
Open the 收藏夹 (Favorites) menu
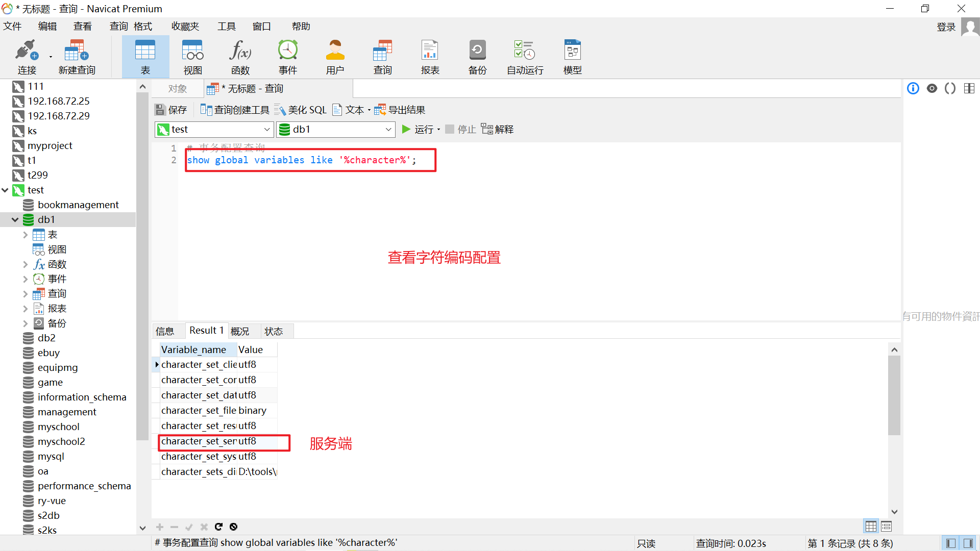pos(185,26)
